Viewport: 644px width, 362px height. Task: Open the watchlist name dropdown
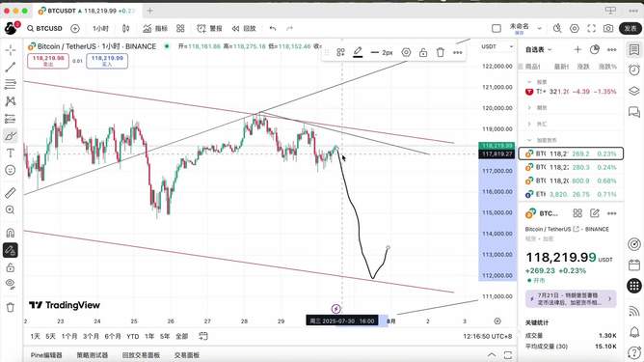point(539,50)
